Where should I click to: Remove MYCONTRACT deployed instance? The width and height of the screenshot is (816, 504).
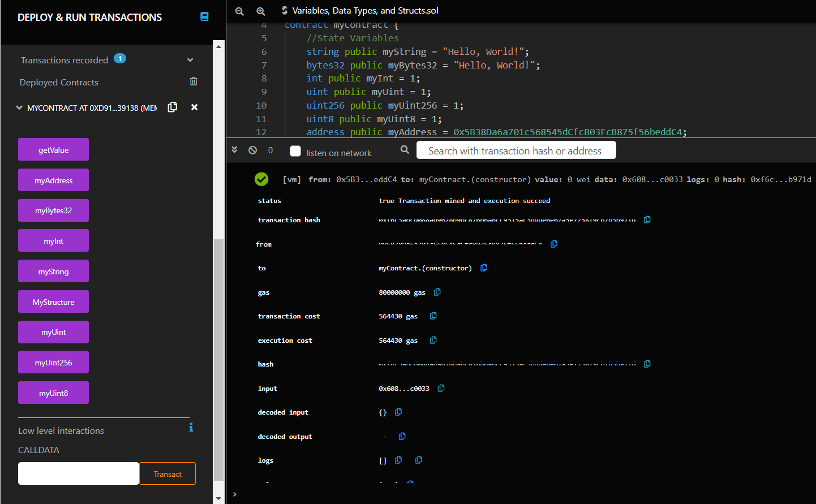click(194, 107)
